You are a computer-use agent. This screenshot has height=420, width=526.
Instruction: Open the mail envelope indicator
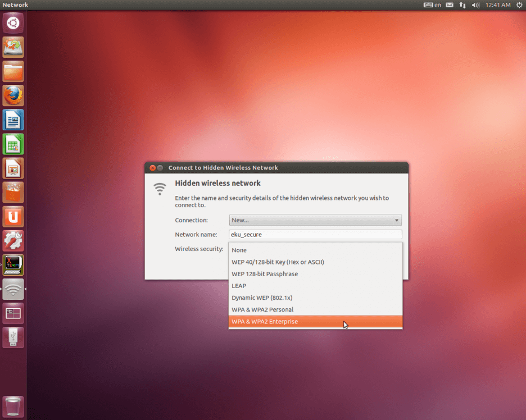pos(450,5)
